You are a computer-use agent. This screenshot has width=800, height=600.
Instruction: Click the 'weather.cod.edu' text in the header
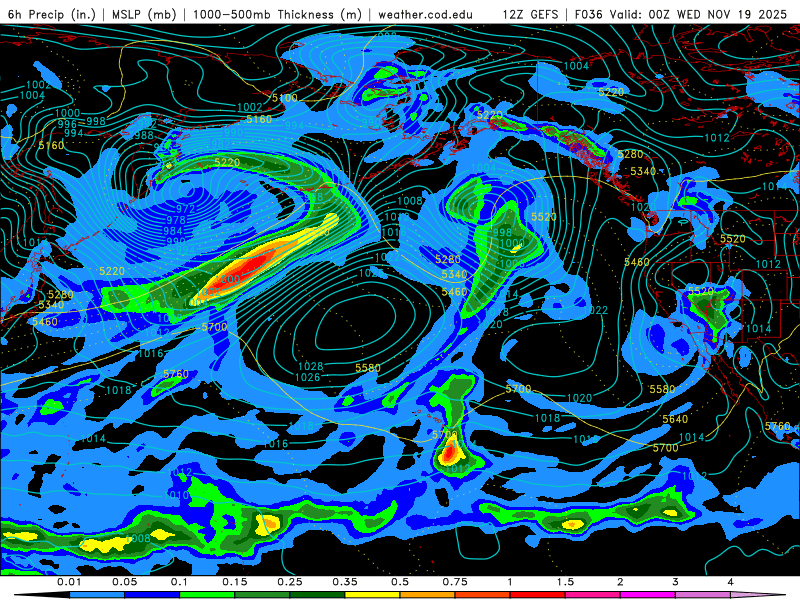click(x=425, y=14)
